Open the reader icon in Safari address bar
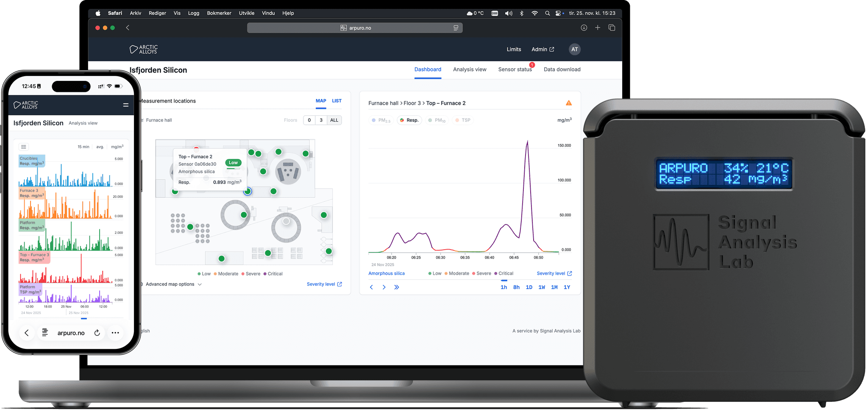This screenshot has height=412, width=868. (x=456, y=28)
